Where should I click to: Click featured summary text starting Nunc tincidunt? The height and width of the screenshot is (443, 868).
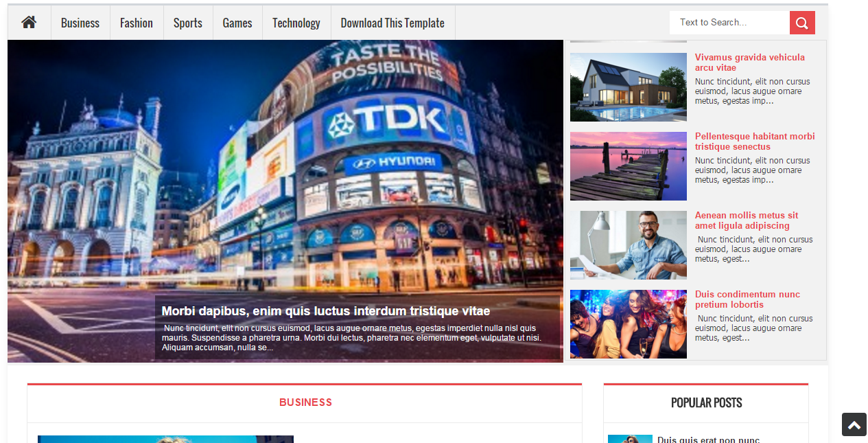tap(352, 338)
